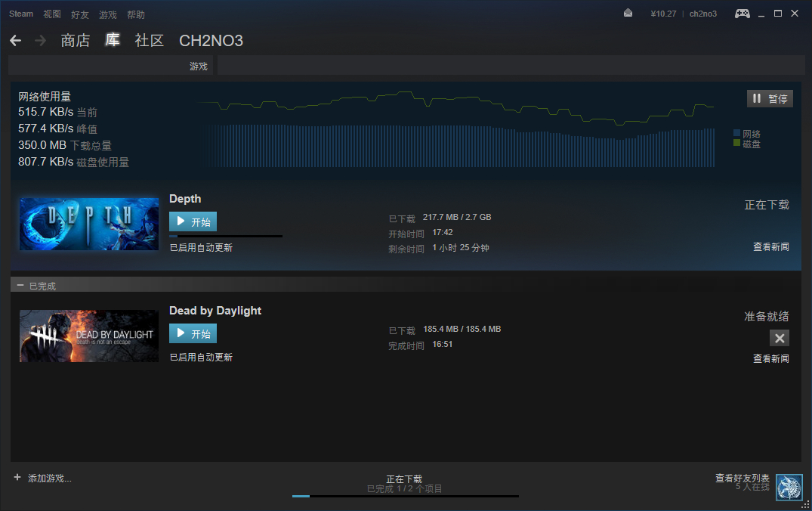Collapse the 已完成 section
Screen dimensions: 812x511
point(20,286)
